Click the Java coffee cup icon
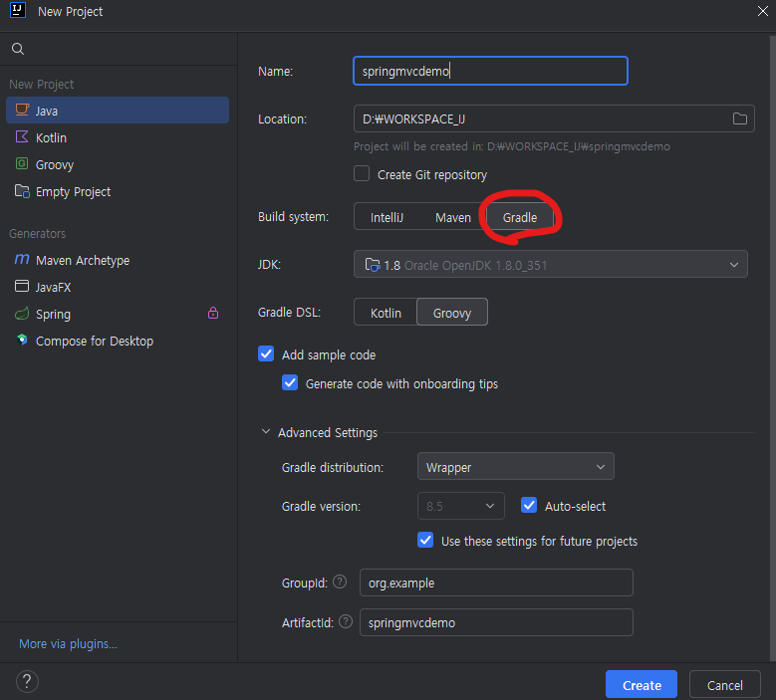The width and height of the screenshot is (776, 700). pos(22,110)
